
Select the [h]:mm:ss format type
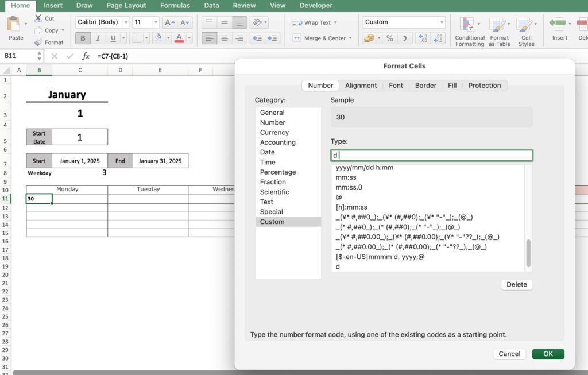click(428, 207)
